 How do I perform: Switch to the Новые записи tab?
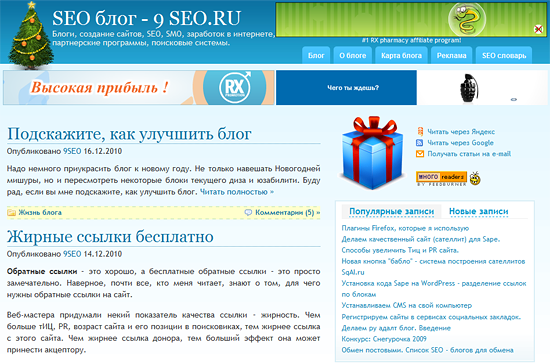(x=478, y=211)
